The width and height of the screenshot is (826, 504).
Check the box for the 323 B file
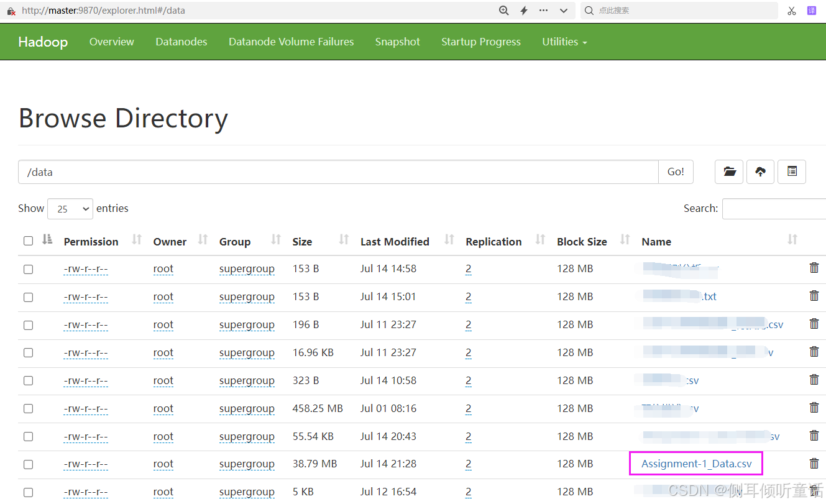coord(28,381)
